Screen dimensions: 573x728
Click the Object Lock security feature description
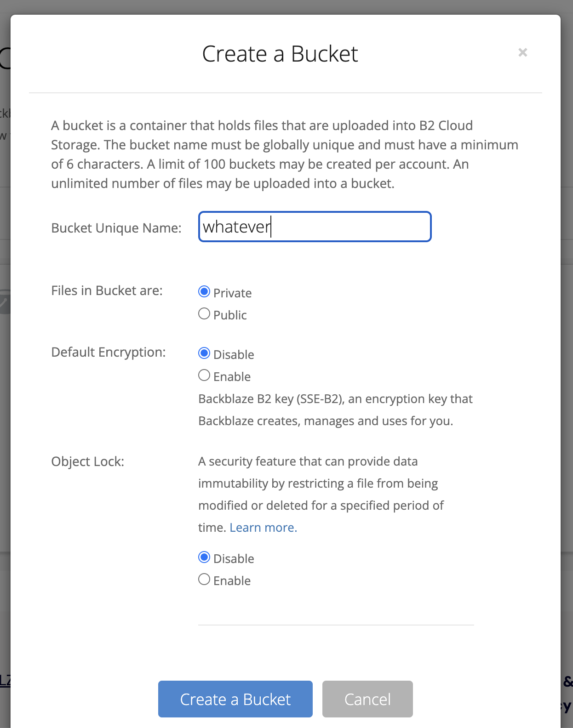coord(321,495)
